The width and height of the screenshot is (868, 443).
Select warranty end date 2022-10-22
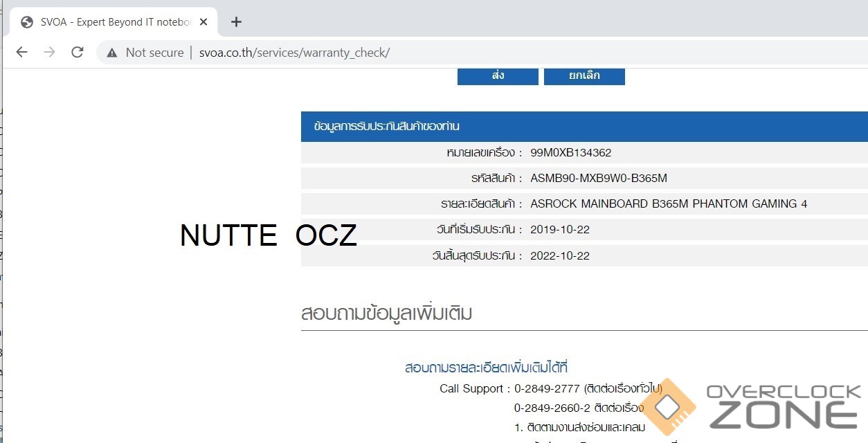click(x=560, y=256)
